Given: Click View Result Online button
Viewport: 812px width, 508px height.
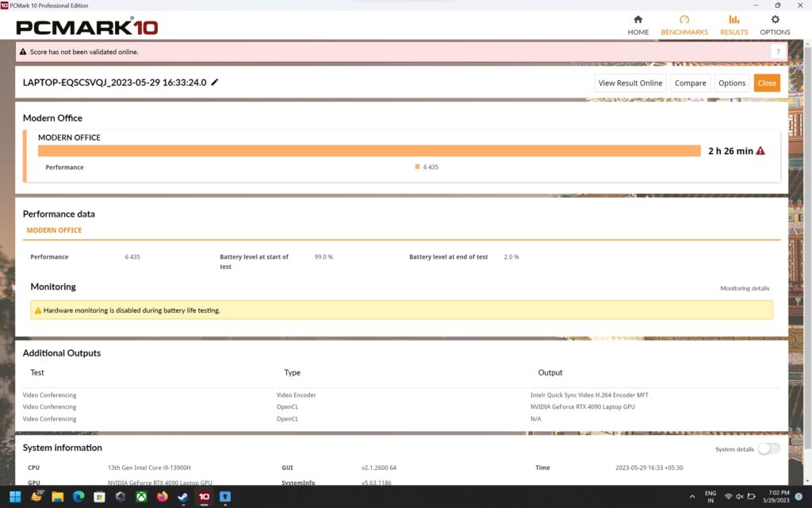Looking at the screenshot, I should [x=630, y=83].
